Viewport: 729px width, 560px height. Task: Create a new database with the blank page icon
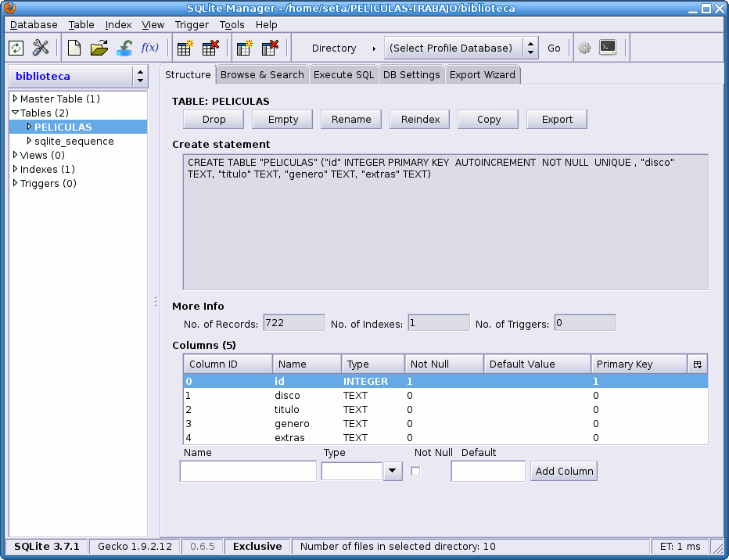74,48
